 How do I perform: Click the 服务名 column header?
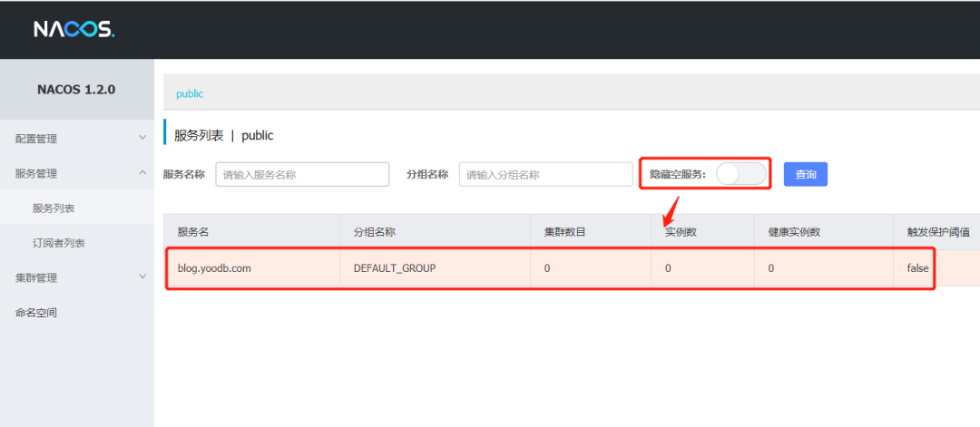click(x=193, y=232)
